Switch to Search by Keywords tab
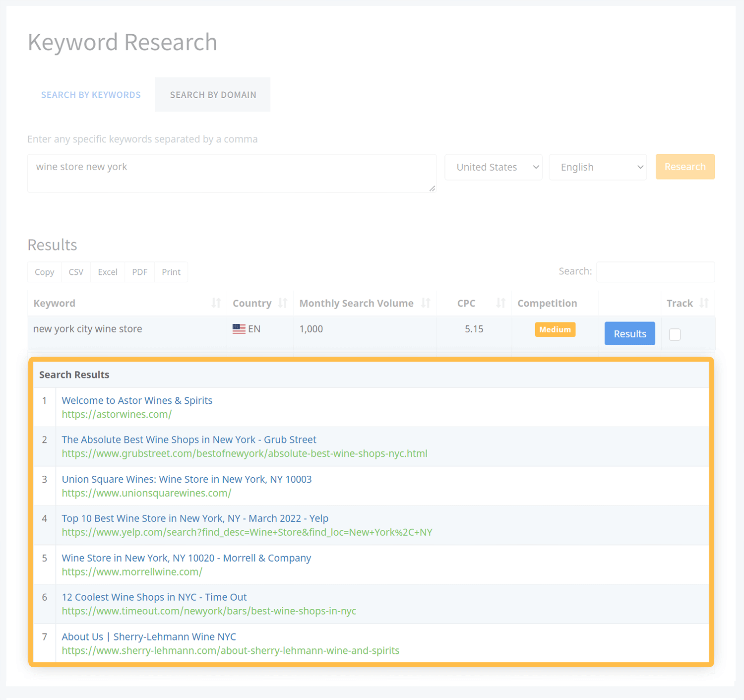This screenshot has width=744, height=700. pos(91,95)
